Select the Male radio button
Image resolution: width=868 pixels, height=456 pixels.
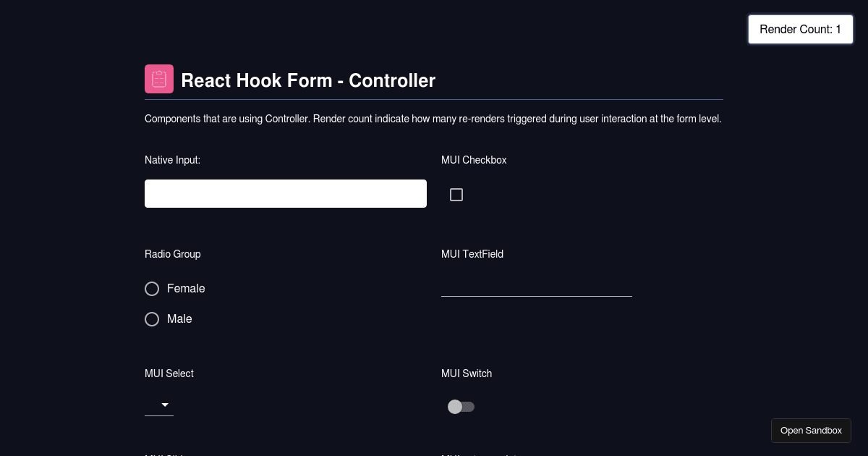tap(152, 318)
